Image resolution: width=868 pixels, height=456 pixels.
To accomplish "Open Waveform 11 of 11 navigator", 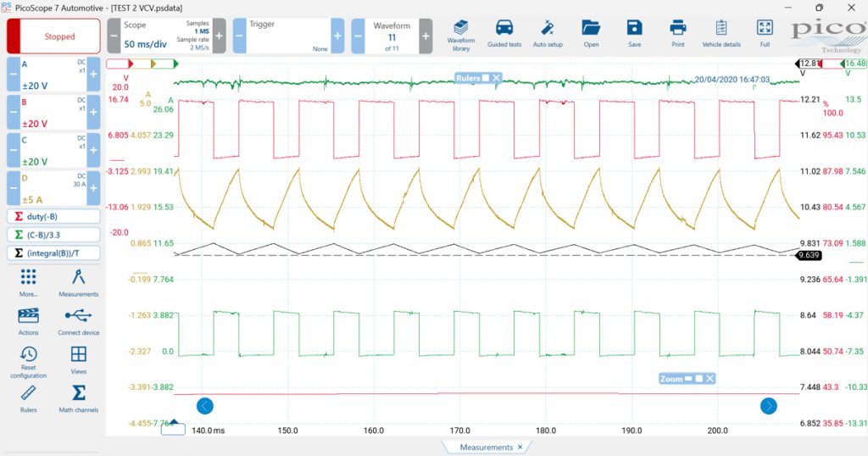I will 392,36.
